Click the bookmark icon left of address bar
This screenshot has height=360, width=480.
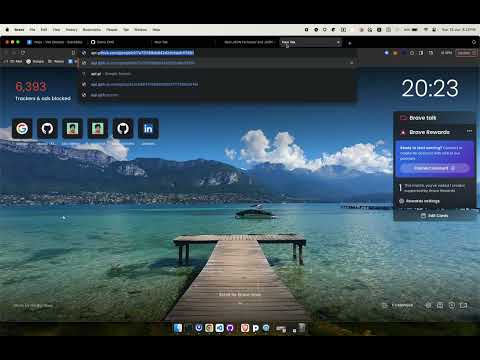(x=74, y=53)
